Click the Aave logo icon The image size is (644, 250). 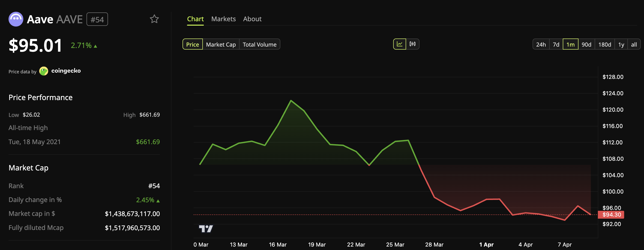16,19
